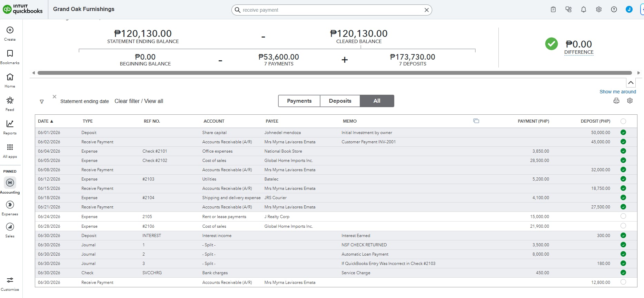Sort by PAYMENT (PHP) column header

[533, 121]
